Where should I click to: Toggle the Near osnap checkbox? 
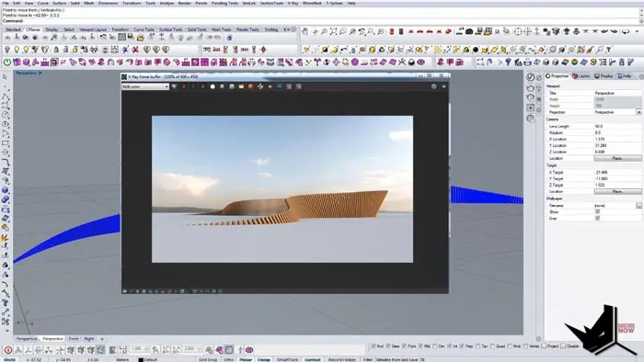pyautogui.click(x=388, y=346)
